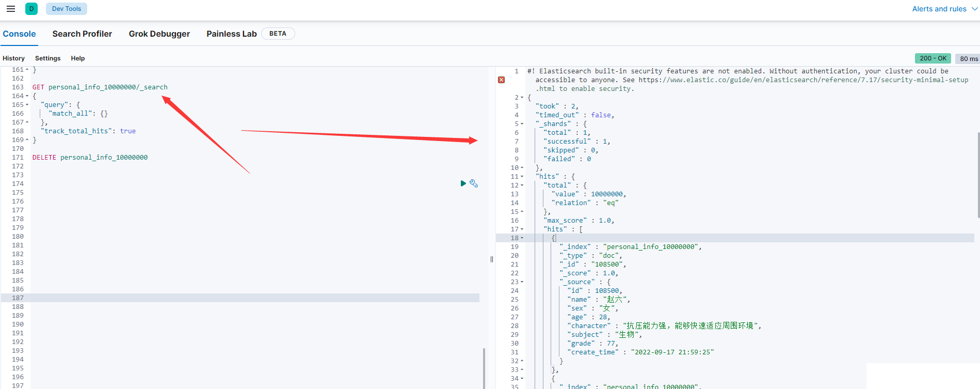The width and height of the screenshot is (980, 389).
Task: Open the Grok Debugger tab
Action: (159, 34)
